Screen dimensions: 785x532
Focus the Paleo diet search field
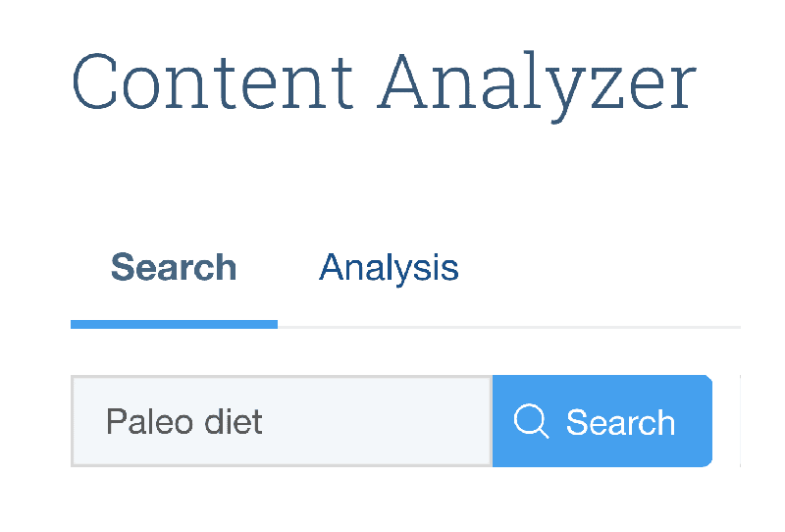282,421
